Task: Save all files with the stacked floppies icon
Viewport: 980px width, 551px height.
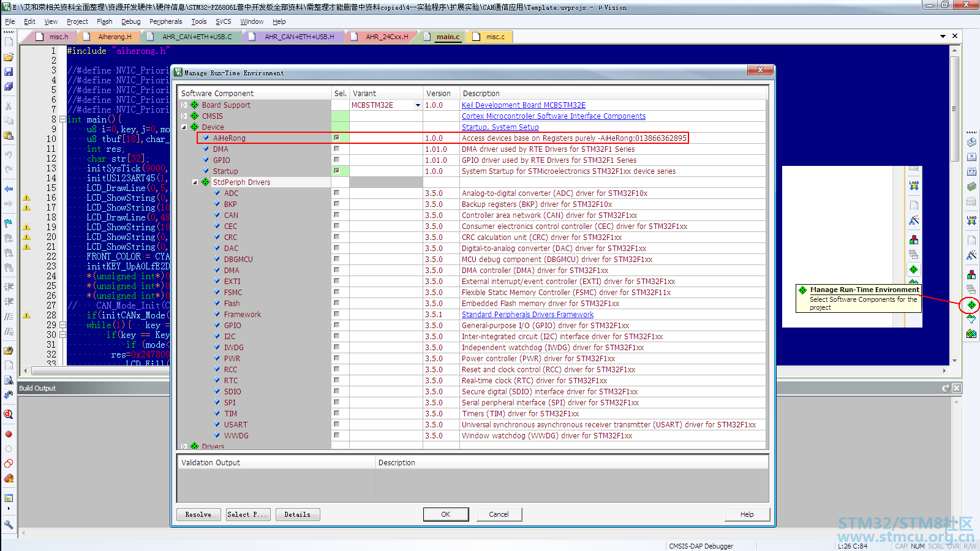Action: [x=9, y=86]
